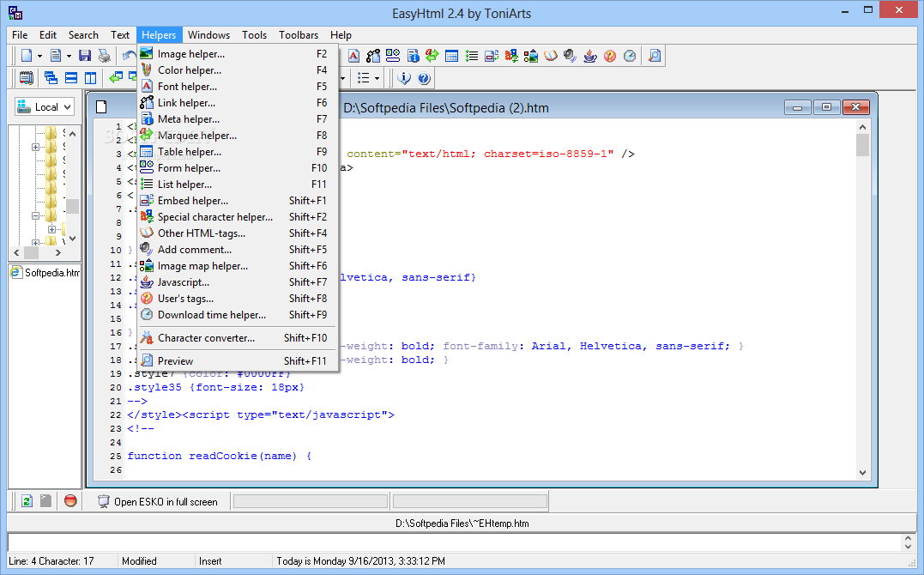Viewport: 924px width, 575px height.
Task: Click the notepad icon in second toolbar
Action: (x=27, y=78)
